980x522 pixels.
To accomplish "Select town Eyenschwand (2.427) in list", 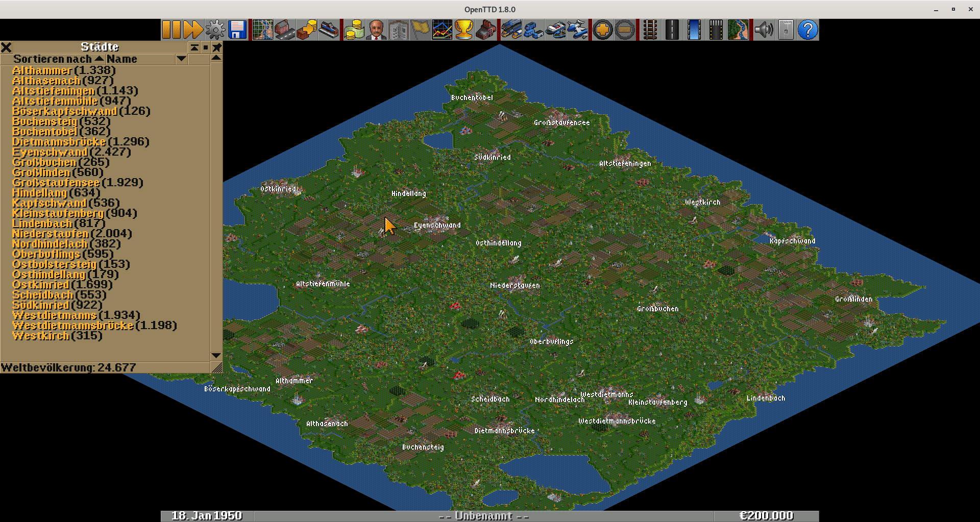I will pyautogui.click(x=71, y=152).
